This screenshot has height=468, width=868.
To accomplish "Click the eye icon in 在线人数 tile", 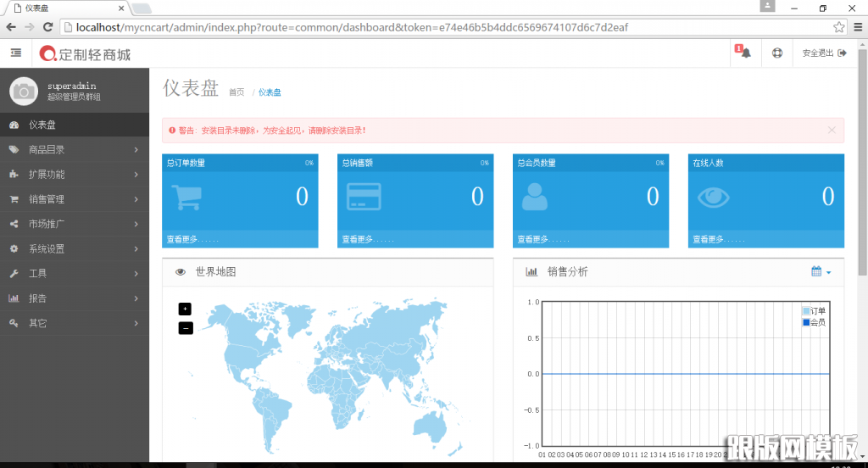I will (x=714, y=198).
